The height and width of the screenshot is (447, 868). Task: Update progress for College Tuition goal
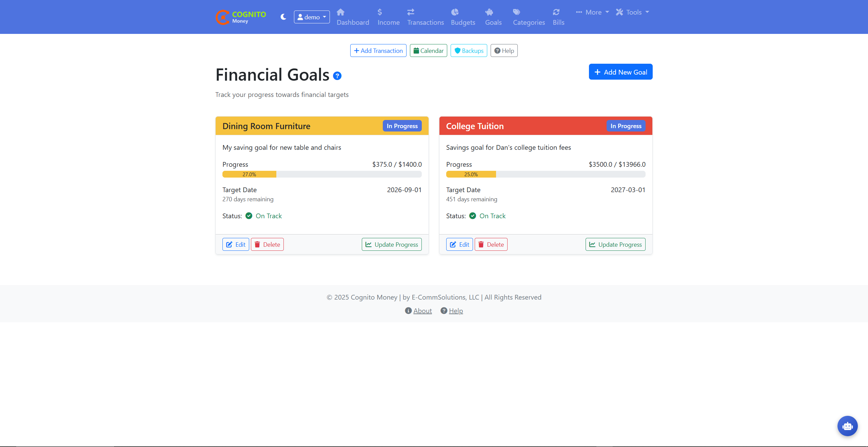tap(615, 244)
